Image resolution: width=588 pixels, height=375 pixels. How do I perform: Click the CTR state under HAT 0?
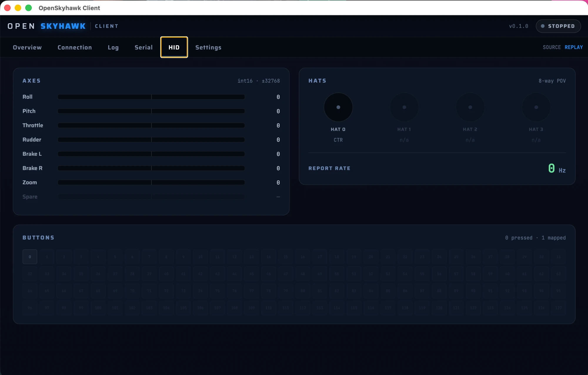click(x=338, y=140)
